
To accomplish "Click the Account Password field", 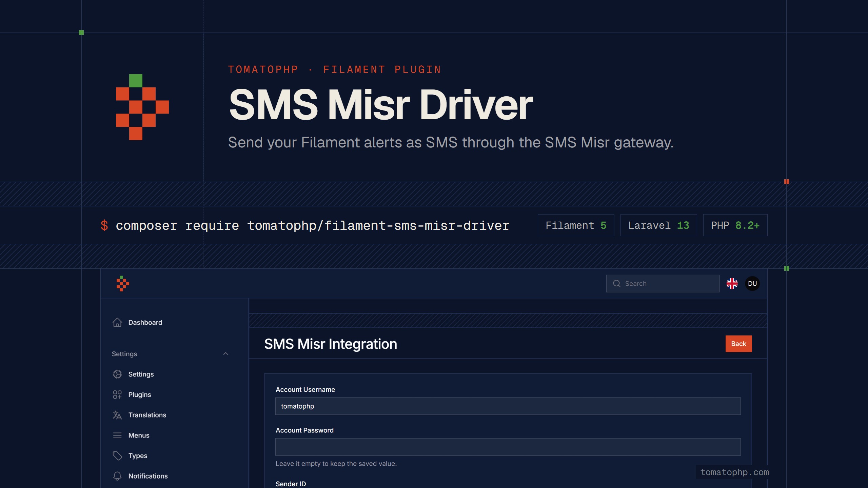I will (508, 447).
